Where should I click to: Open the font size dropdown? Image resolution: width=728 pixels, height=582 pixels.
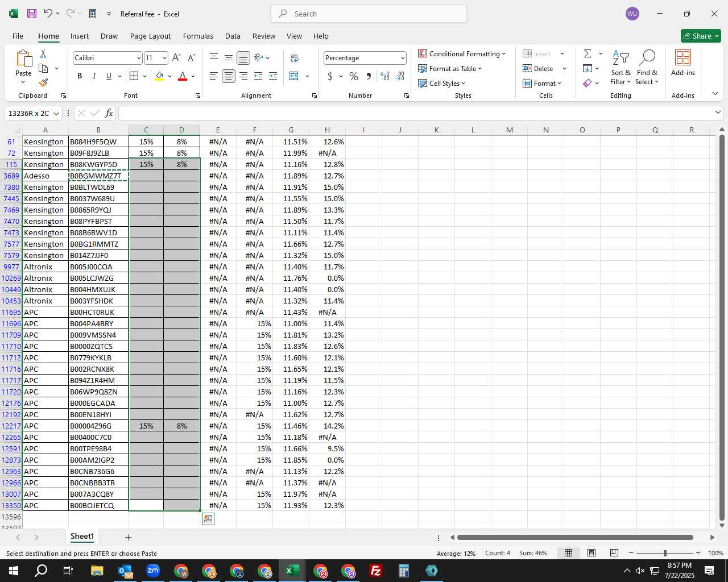click(x=164, y=58)
